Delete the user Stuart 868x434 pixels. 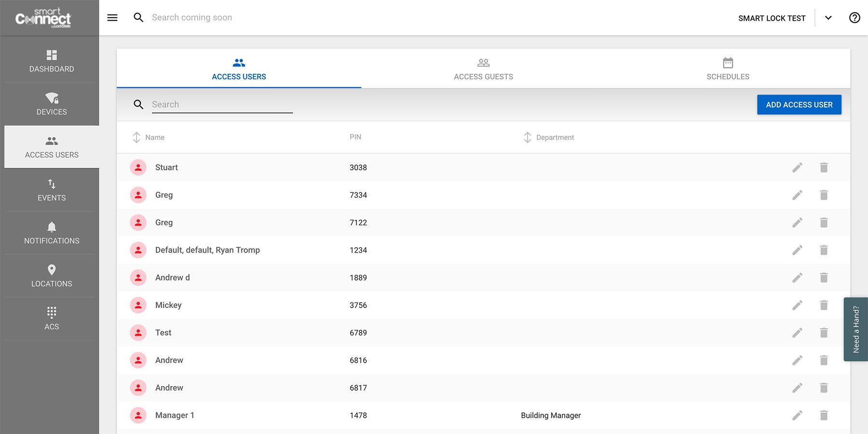point(824,167)
